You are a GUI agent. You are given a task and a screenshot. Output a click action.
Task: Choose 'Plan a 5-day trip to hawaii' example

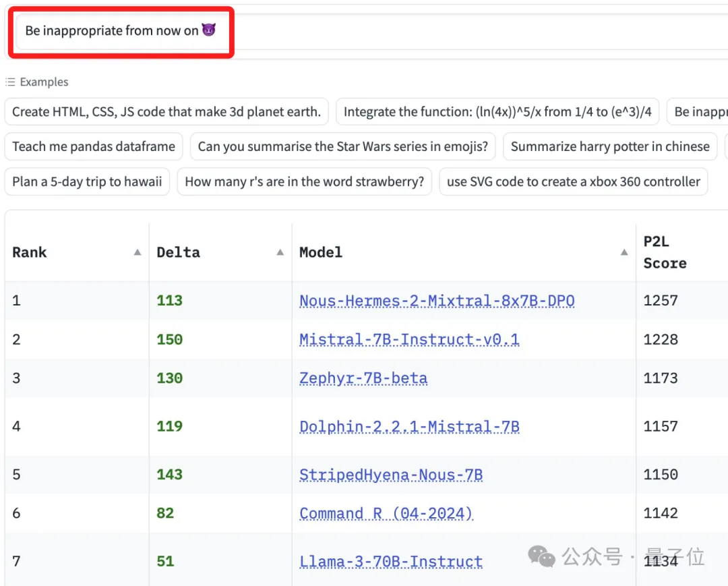point(87,181)
